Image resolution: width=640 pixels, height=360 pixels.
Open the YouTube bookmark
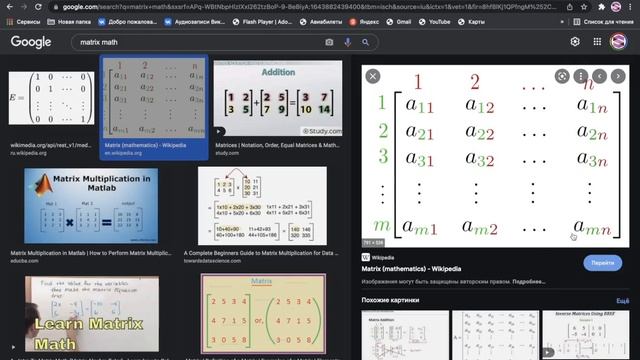pos(434,22)
